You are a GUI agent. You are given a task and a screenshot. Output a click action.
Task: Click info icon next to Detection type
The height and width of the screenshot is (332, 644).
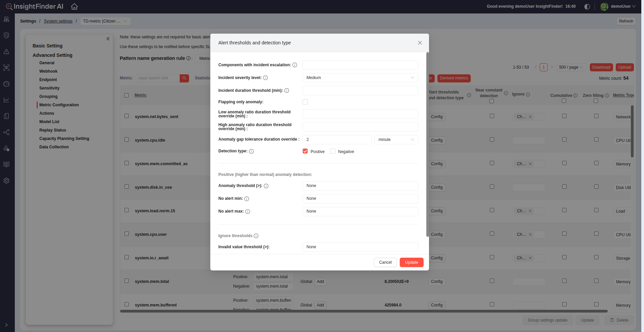[251, 151]
